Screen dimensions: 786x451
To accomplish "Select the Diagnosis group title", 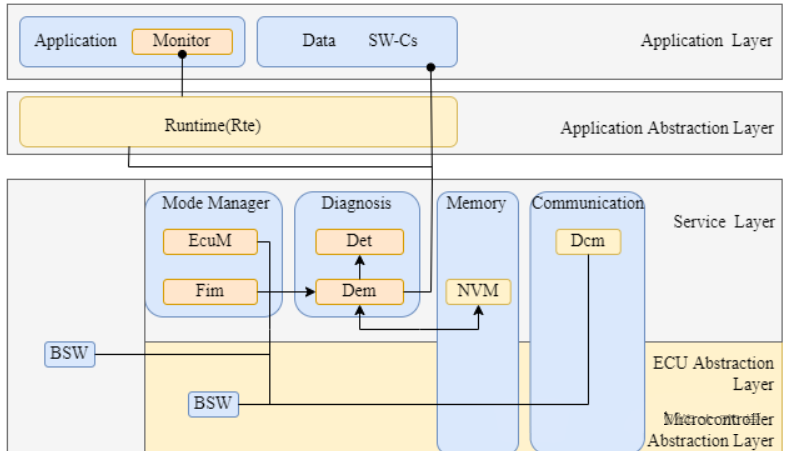I will pyautogui.click(x=356, y=204).
